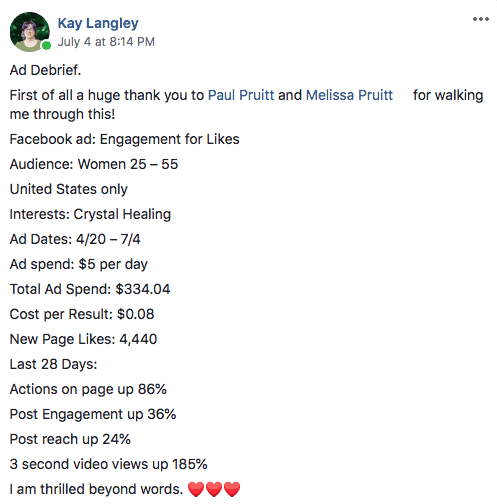Click the middle red heart emoji
Viewport: 497px width, 504px height.
click(x=214, y=489)
